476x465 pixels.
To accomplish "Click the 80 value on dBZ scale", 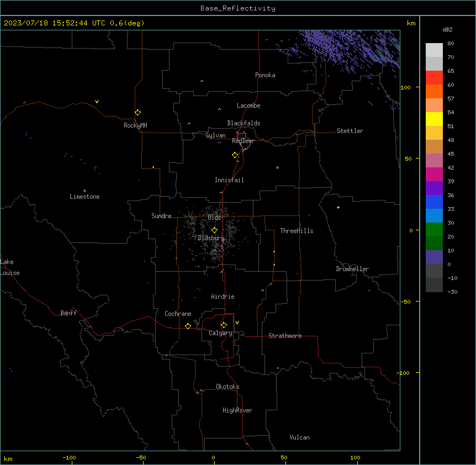I will tap(451, 44).
